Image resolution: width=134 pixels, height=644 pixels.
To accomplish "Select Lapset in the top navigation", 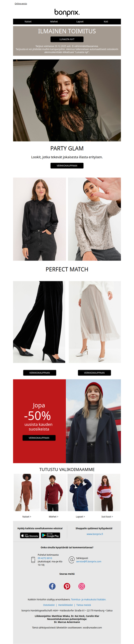I will click(80, 21).
